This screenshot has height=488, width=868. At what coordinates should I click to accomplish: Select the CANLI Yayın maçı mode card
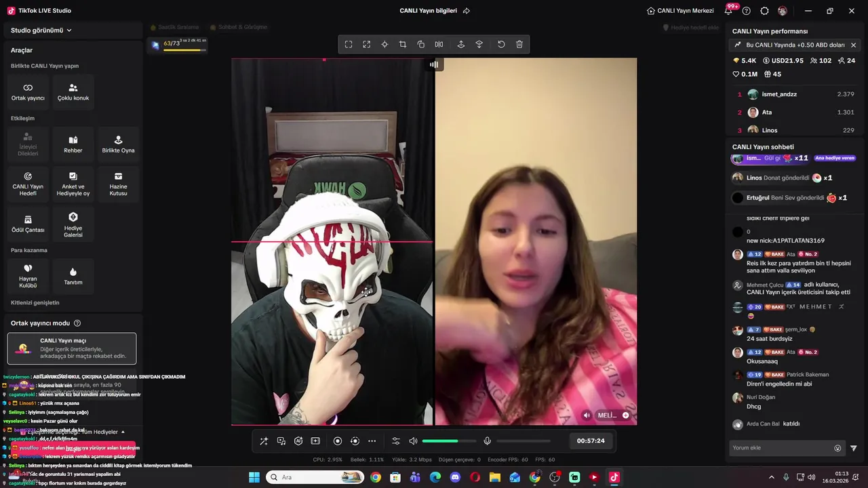click(x=72, y=348)
